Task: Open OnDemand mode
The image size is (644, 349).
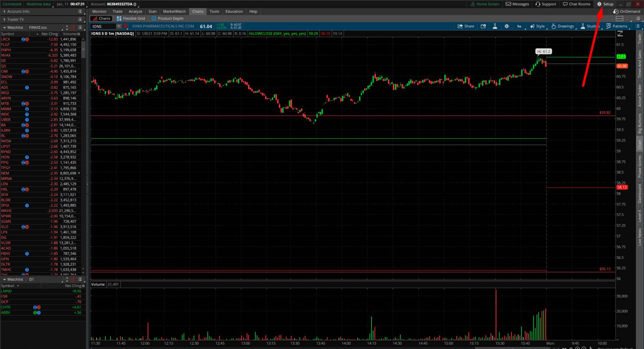Action: 626,11
